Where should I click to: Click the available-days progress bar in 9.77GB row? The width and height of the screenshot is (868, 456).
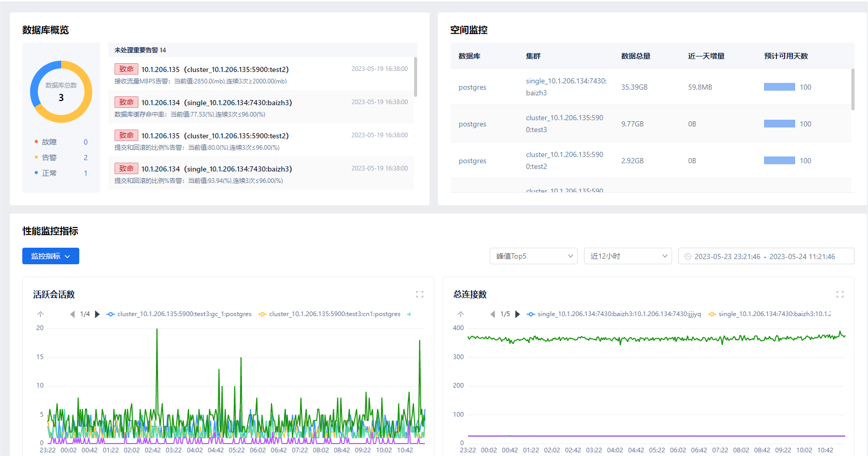[779, 124]
